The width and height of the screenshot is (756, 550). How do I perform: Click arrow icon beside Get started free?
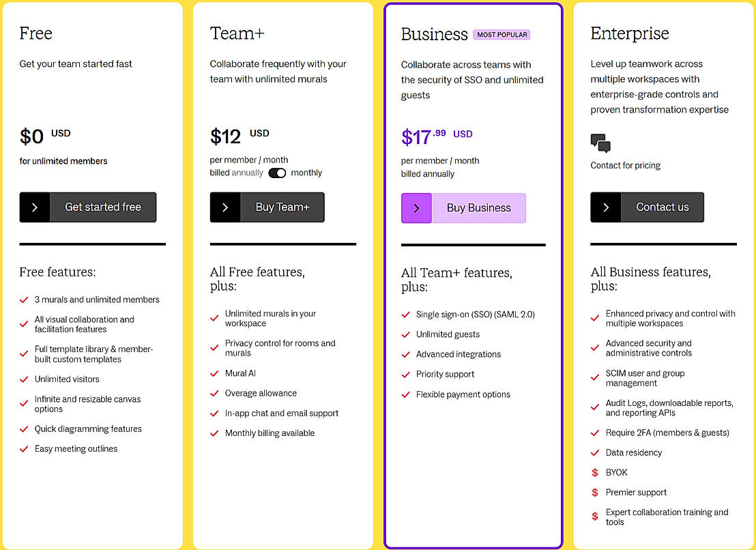tap(35, 207)
